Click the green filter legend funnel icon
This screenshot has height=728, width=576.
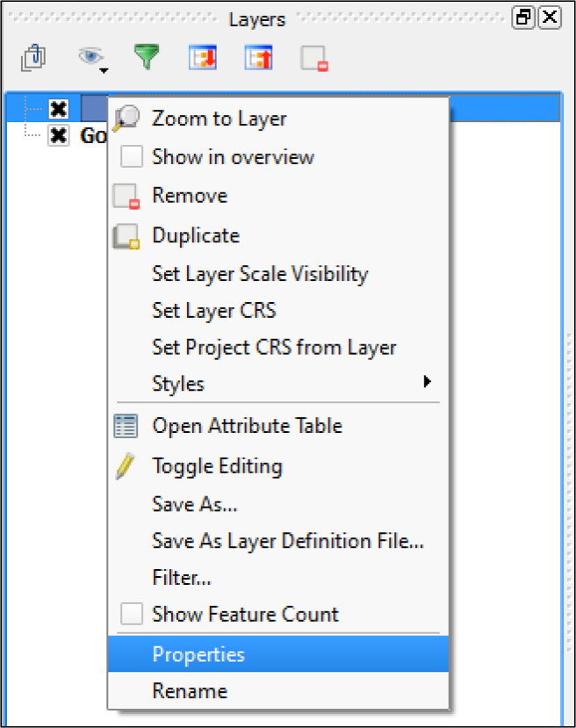[x=147, y=58]
